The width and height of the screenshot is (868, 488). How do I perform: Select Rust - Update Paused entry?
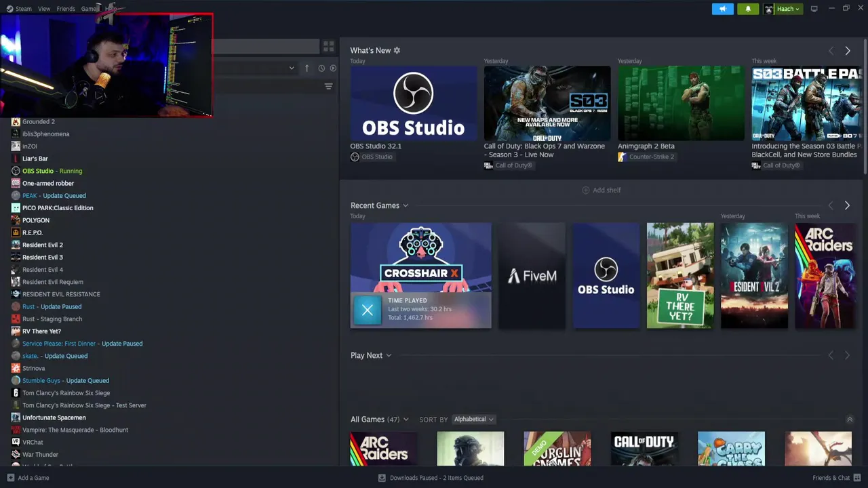[x=52, y=306]
